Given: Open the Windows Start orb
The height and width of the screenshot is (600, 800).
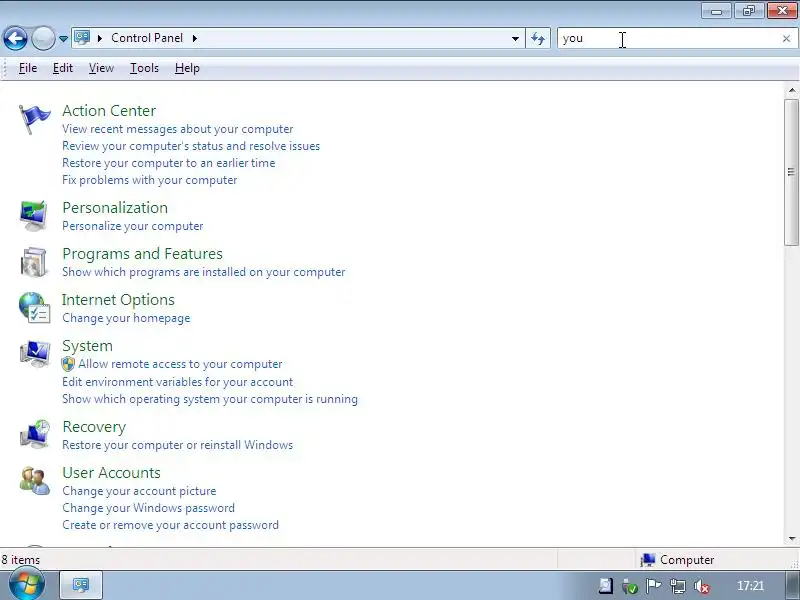Looking at the screenshot, I should tap(26, 585).
